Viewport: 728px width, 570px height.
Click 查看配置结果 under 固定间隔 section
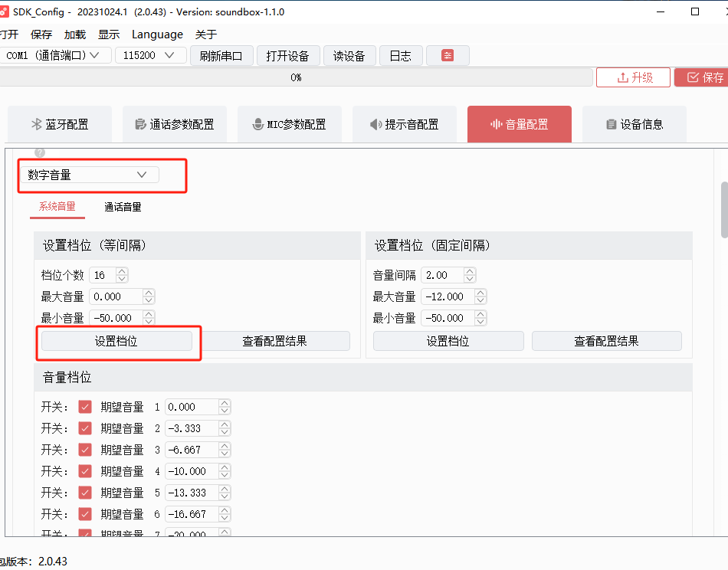pos(607,341)
